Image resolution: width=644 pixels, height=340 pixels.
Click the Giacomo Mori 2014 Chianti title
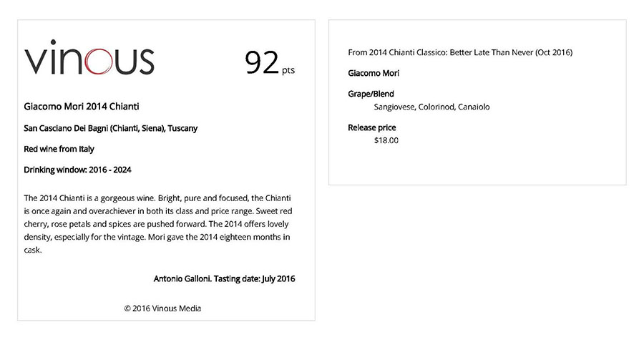tap(82, 107)
